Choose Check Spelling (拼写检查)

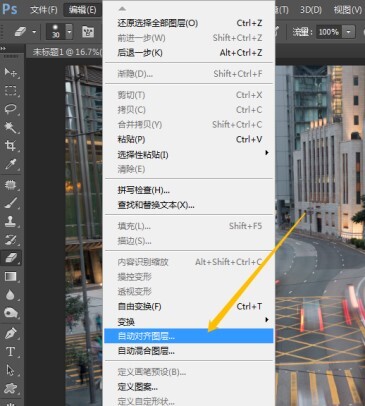point(189,190)
